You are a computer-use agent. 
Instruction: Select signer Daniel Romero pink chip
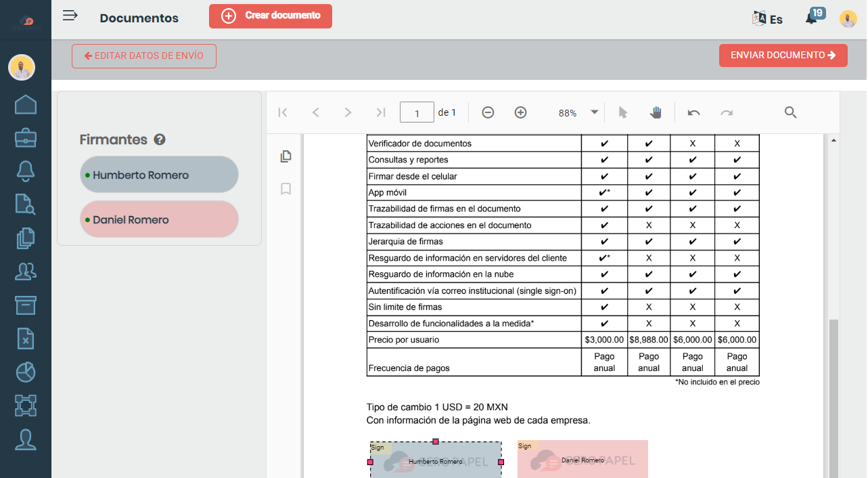tap(159, 219)
